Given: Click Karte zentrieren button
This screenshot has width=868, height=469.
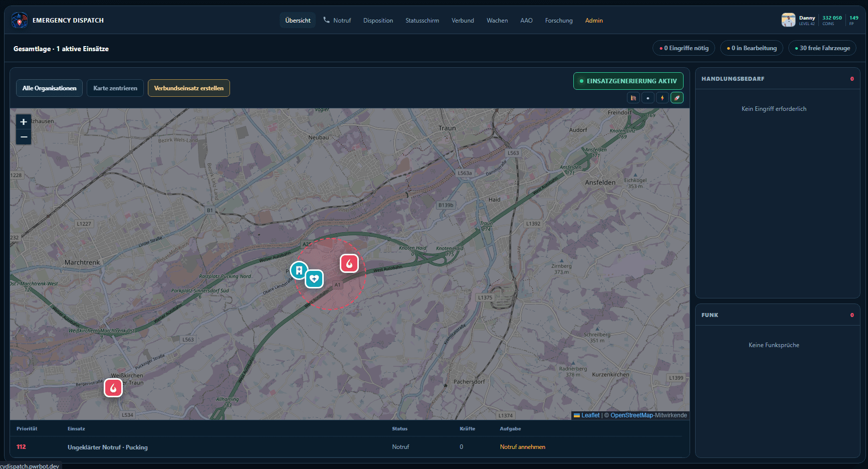Looking at the screenshot, I should 115,88.
